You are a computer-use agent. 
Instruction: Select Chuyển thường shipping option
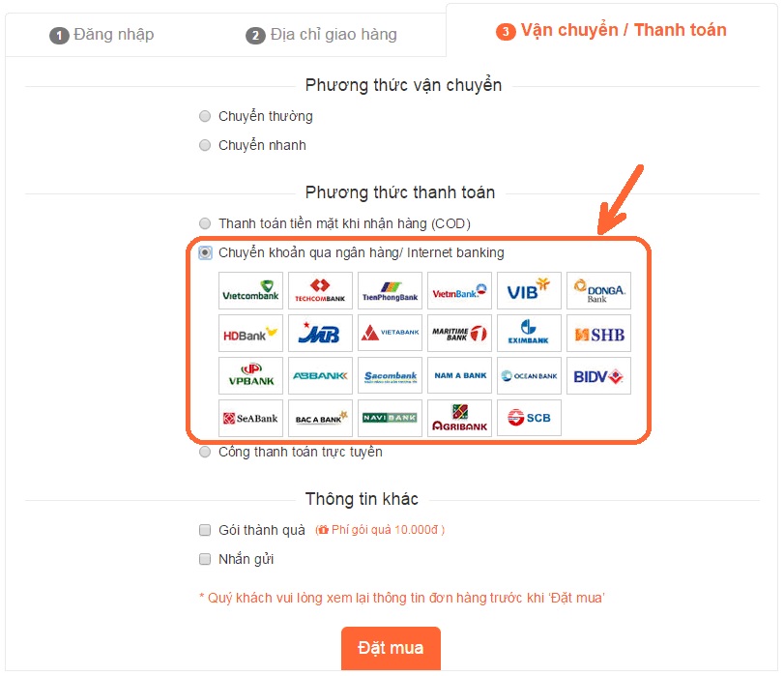tap(205, 117)
